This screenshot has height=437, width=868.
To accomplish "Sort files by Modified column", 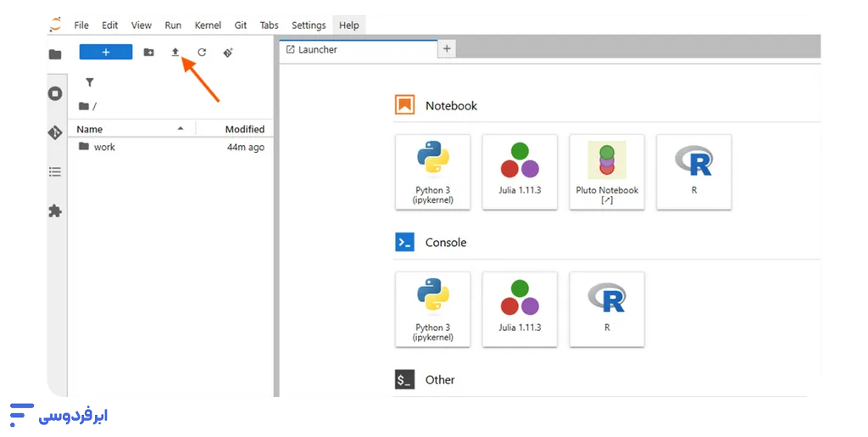I will 244,129.
